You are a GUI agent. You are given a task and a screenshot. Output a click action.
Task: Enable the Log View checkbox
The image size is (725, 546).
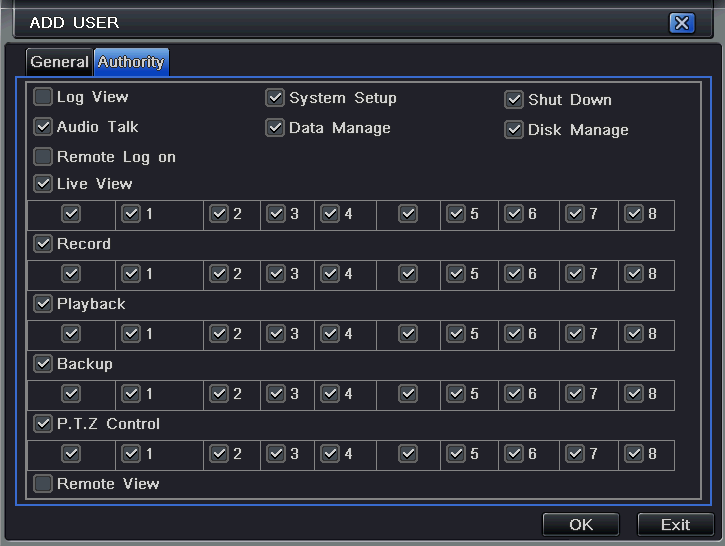pyautogui.click(x=43, y=97)
